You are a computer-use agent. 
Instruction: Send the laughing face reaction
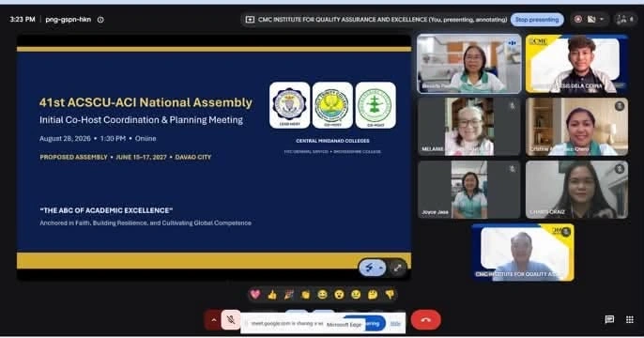click(322, 294)
